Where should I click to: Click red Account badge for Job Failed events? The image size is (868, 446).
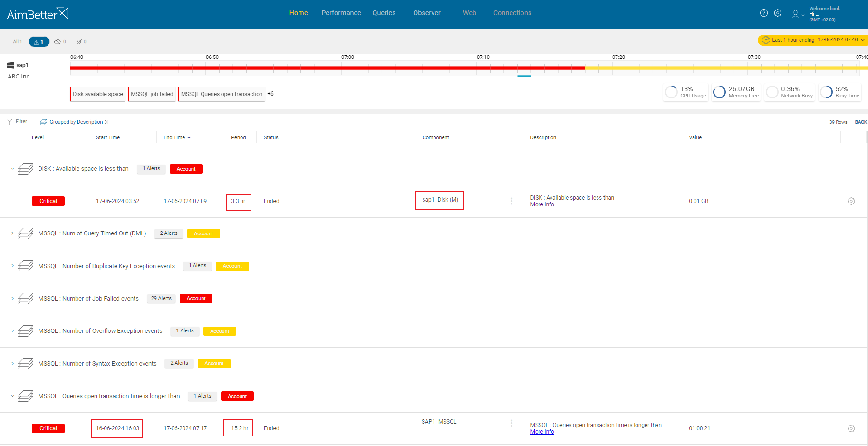pos(196,299)
